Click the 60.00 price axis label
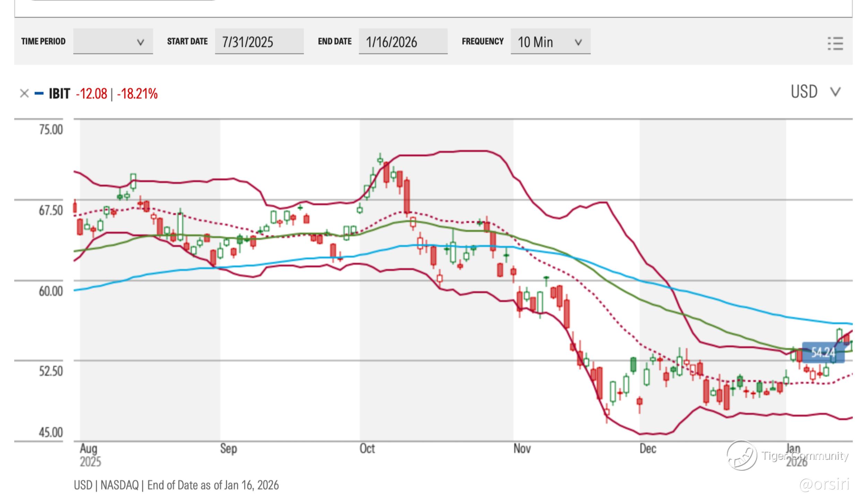The width and height of the screenshot is (867, 504). (x=51, y=291)
